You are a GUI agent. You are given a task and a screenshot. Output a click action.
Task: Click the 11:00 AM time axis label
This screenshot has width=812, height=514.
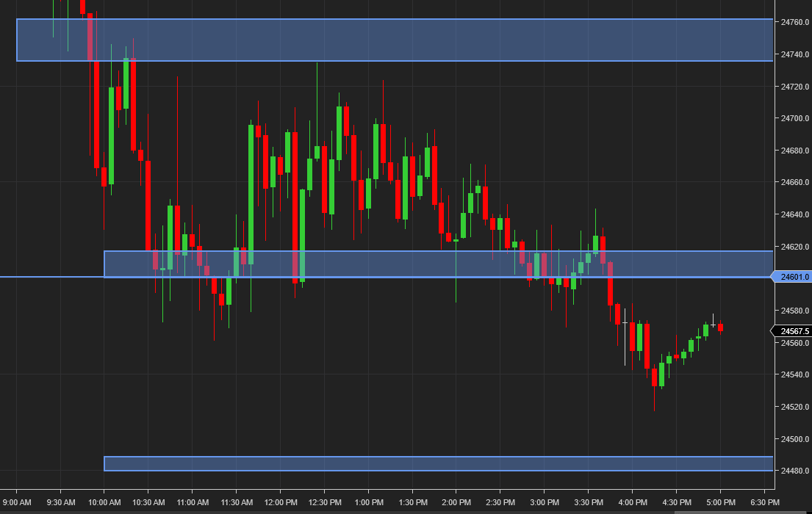(193, 502)
